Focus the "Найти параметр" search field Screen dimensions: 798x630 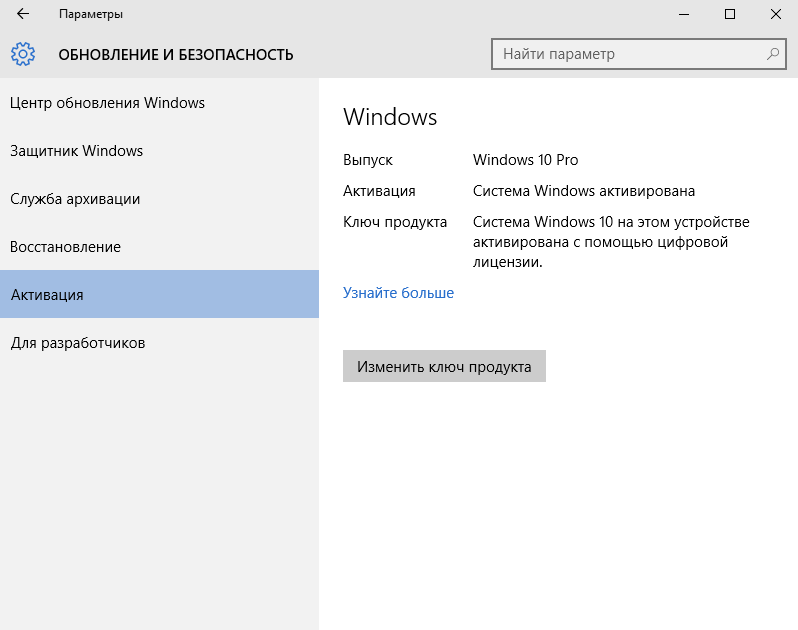point(639,54)
